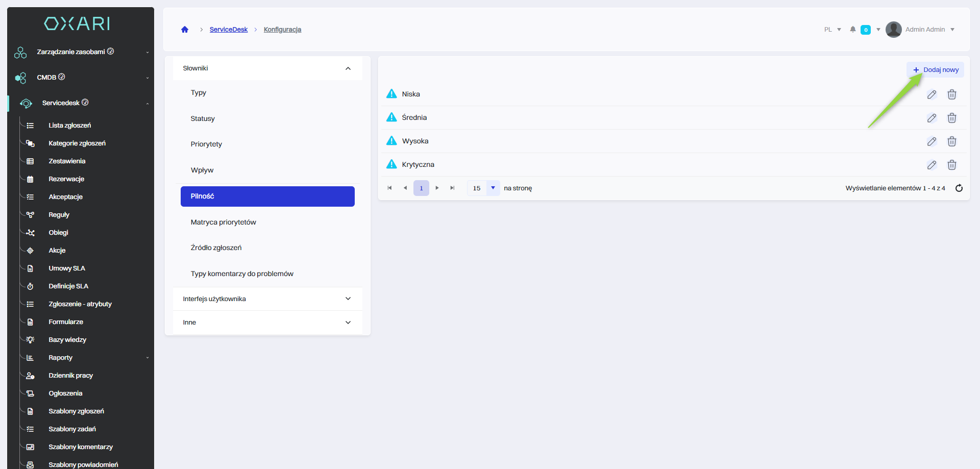Screen dimensions: 980x469
Task: Refresh the urgency list
Action: tap(959, 188)
